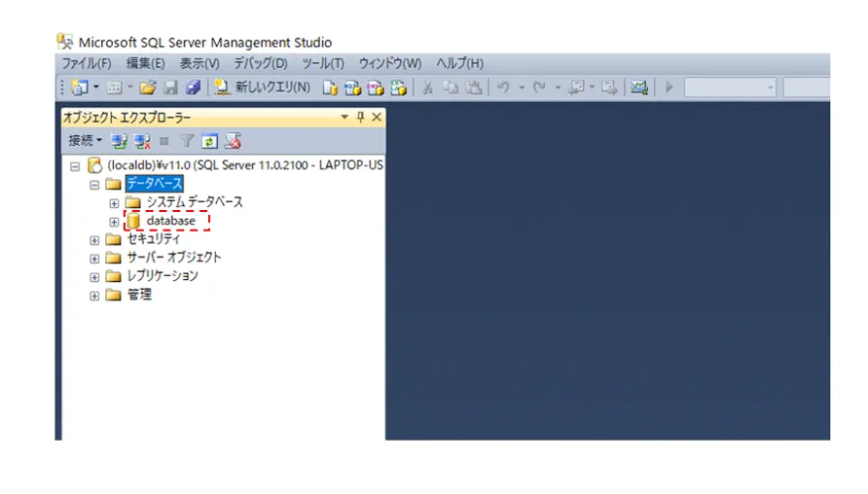Select the 管理 folder in tree
This screenshot has width=868, height=494.
tap(139, 295)
